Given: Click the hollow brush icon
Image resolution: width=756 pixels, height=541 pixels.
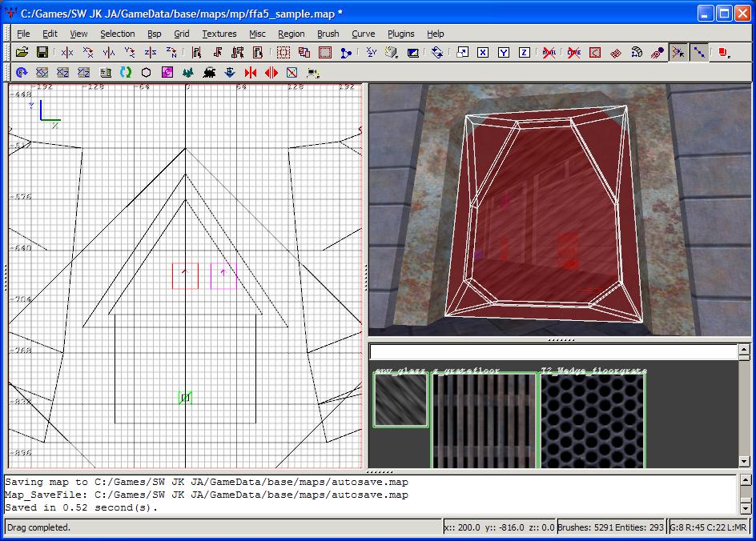Looking at the screenshot, I should tap(325, 52).
